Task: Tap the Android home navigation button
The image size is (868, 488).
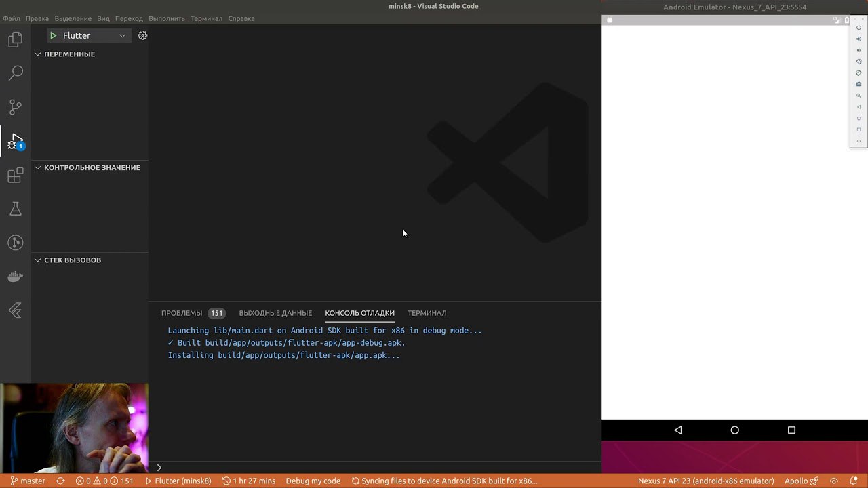Action: coord(734,430)
